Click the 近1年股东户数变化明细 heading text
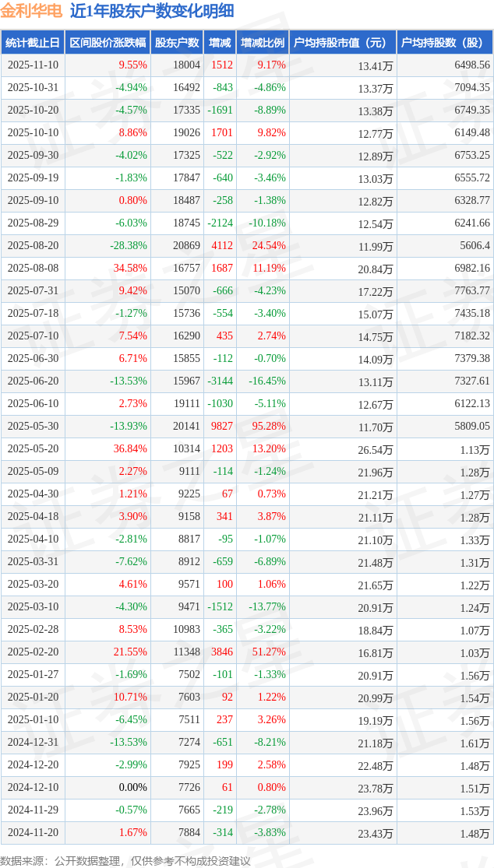 (x=151, y=12)
